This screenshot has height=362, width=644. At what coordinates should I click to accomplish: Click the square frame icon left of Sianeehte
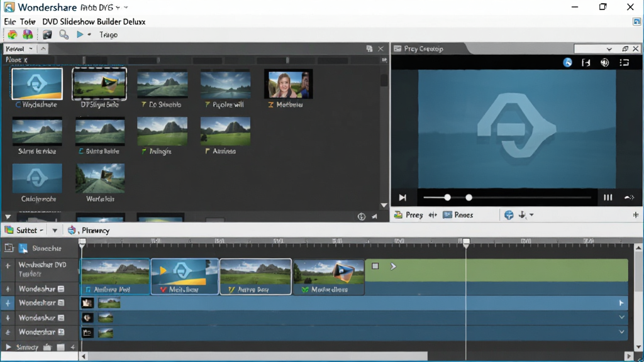coord(9,248)
